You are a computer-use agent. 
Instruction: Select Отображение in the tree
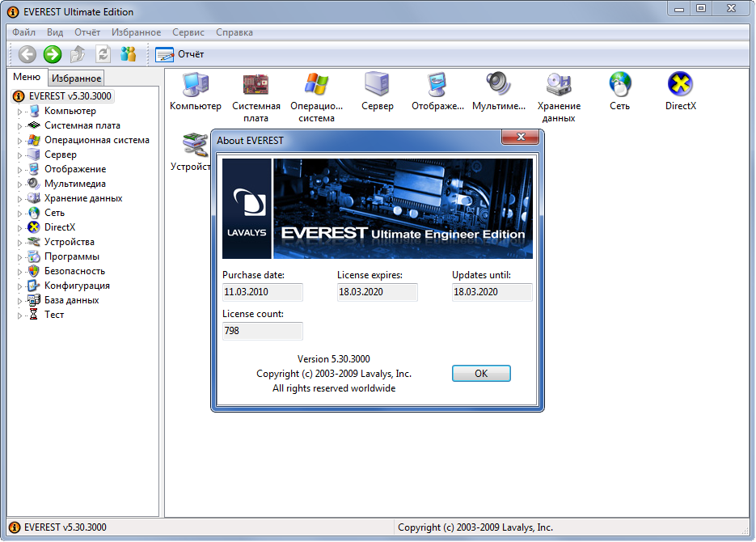coord(74,169)
